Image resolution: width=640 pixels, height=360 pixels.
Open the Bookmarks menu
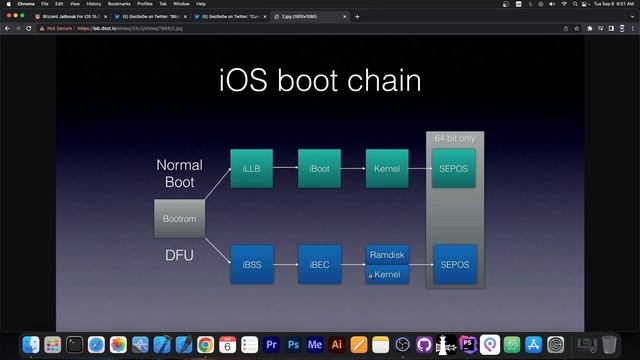pyautogui.click(x=119, y=4)
